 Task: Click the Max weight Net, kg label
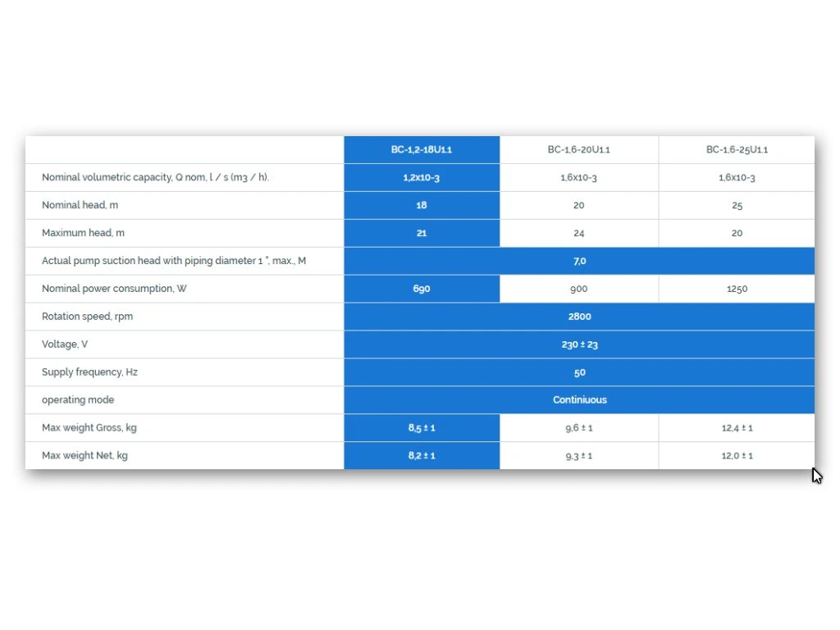click(x=84, y=456)
